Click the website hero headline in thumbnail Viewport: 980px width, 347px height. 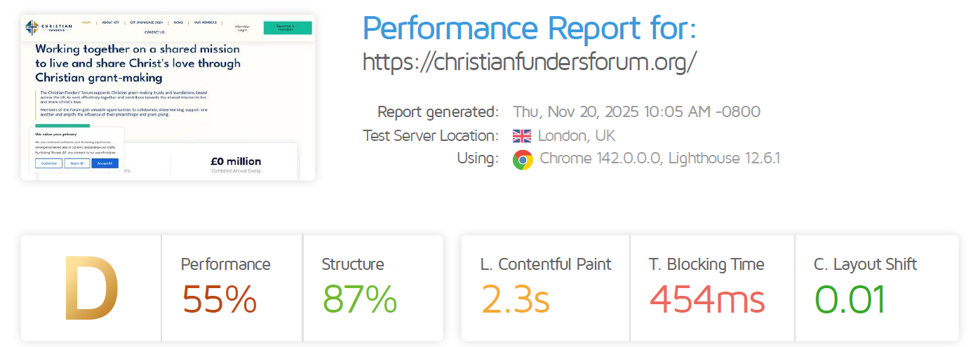137,63
